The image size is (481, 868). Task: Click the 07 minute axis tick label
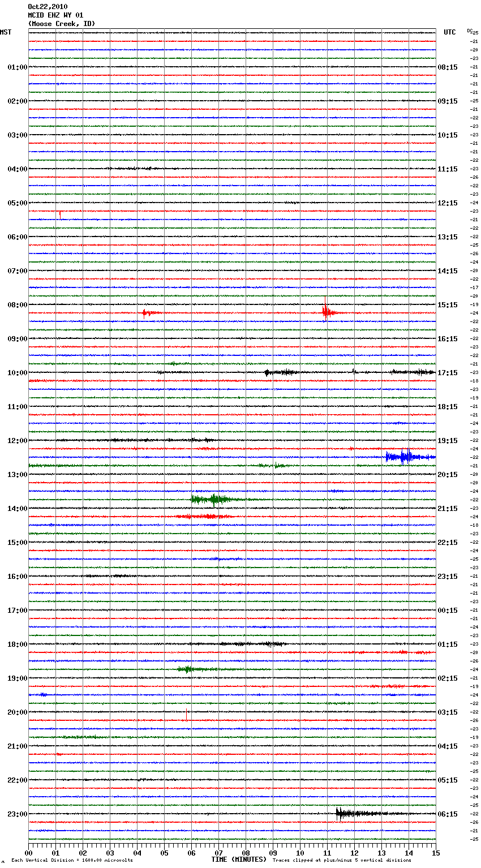[x=218, y=853]
